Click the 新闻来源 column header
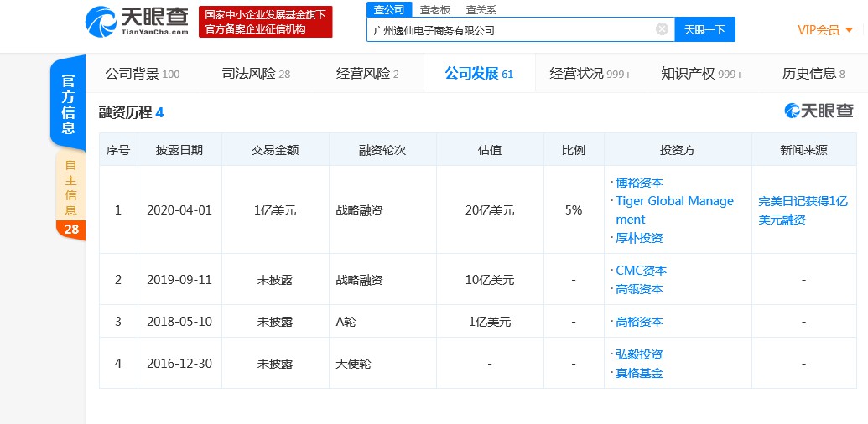 (x=803, y=150)
